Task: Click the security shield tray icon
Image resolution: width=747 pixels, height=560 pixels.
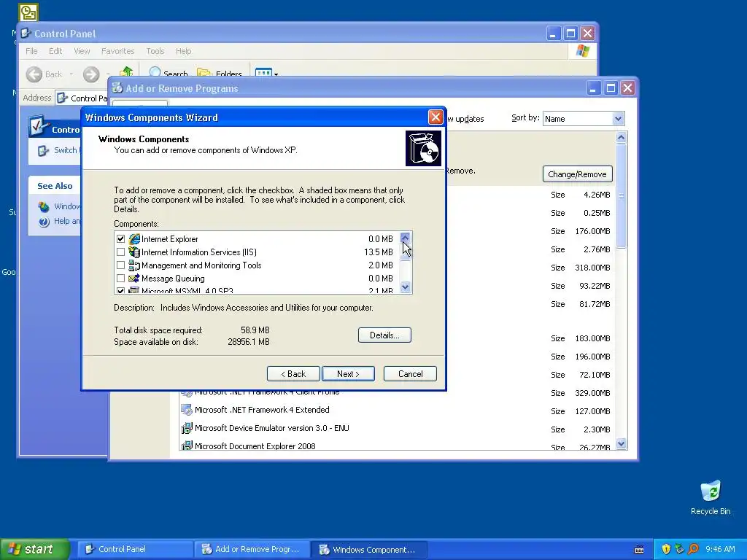Action: point(665,549)
